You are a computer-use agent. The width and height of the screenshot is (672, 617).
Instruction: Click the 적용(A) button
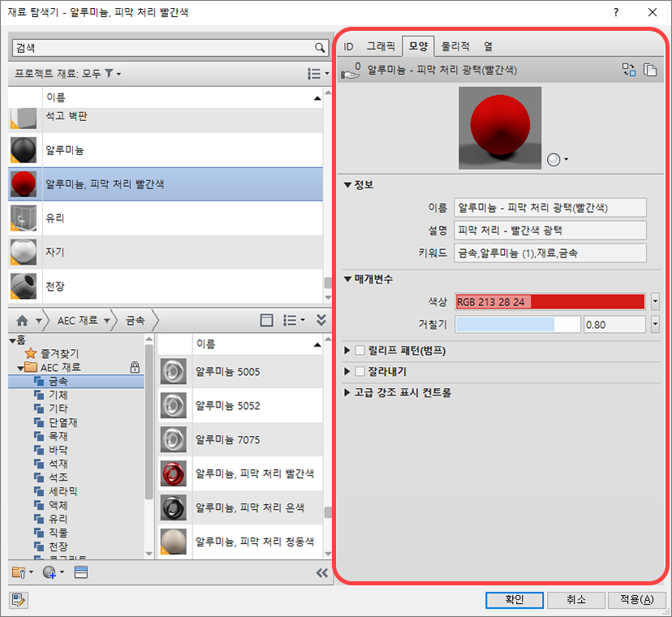(x=637, y=600)
